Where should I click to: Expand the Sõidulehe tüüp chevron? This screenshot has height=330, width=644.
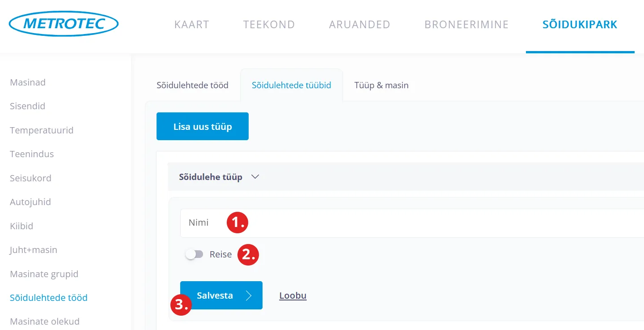tap(255, 177)
